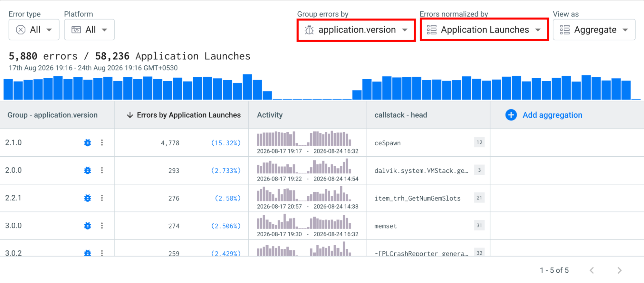
Task: Click the code window icon in Platform
Action: tap(76, 30)
